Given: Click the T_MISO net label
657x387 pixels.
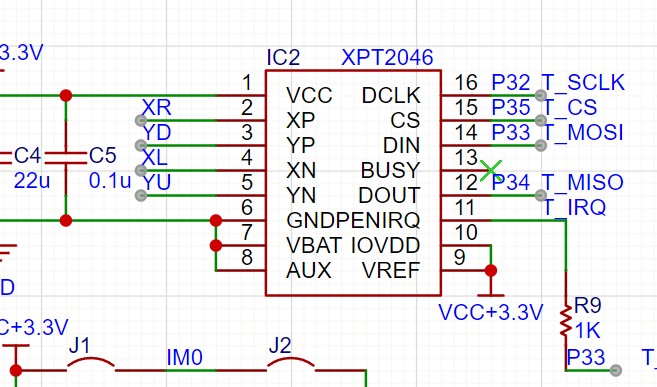Looking at the screenshot, I should coord(583,182).
